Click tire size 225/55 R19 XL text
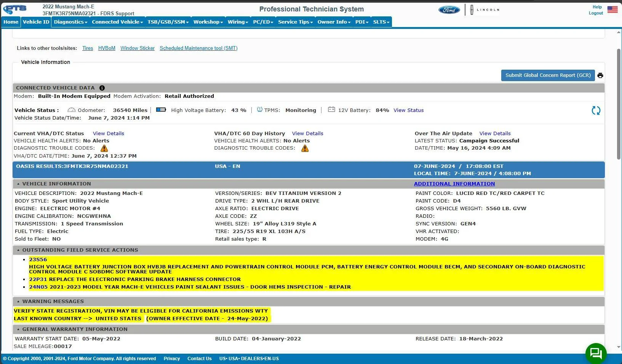The width and height of the screenshot is (622, 364). [269, 231]
